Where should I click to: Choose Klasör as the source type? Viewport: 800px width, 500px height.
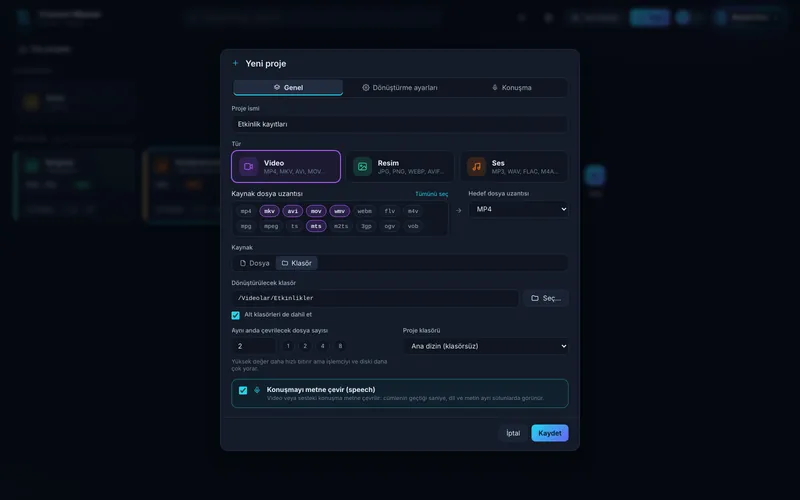point(296,263)
